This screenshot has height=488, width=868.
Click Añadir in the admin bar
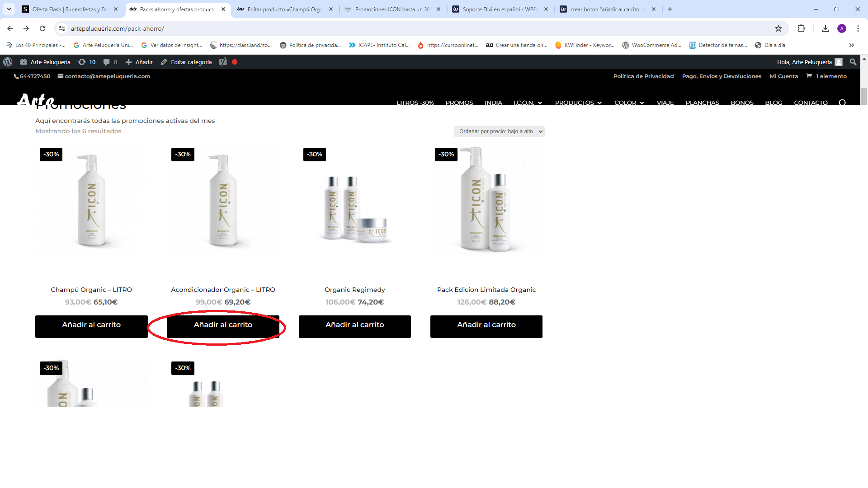click(139, 62)
